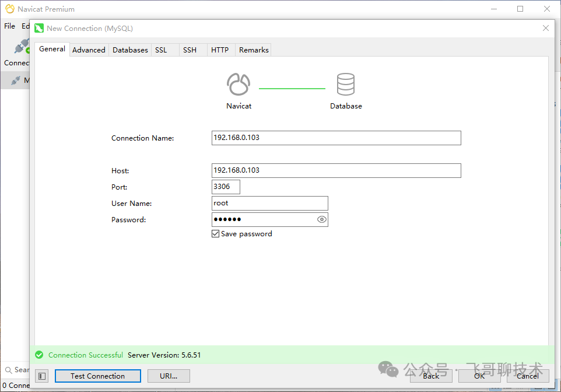Click the Port: label
561x392 pixels.
pos(119,187)
